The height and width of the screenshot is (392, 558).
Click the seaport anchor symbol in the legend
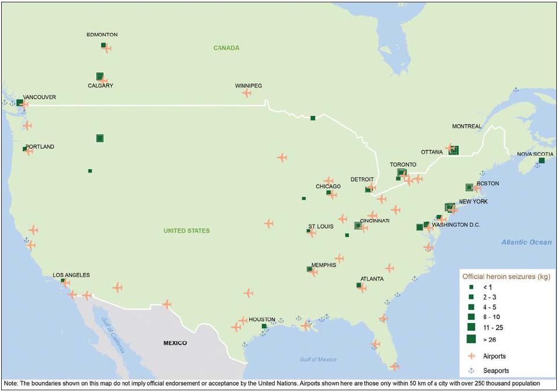(x=471, y=371)
